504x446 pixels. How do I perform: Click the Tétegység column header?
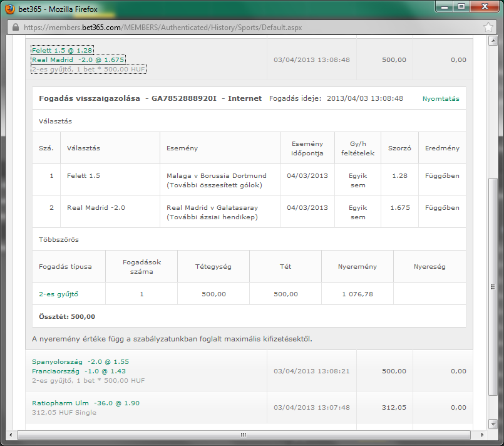(213, 267)
